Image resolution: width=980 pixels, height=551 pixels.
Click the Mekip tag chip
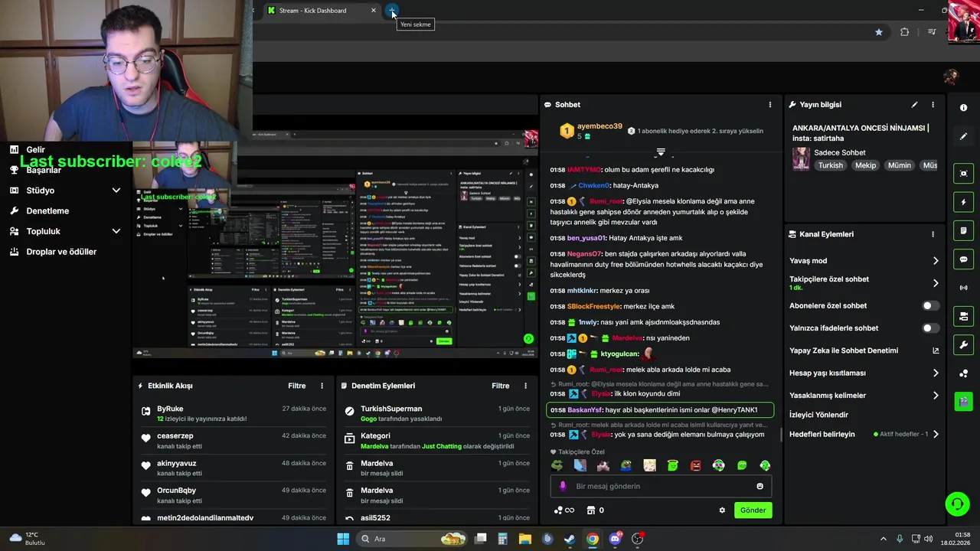point(865,165)
